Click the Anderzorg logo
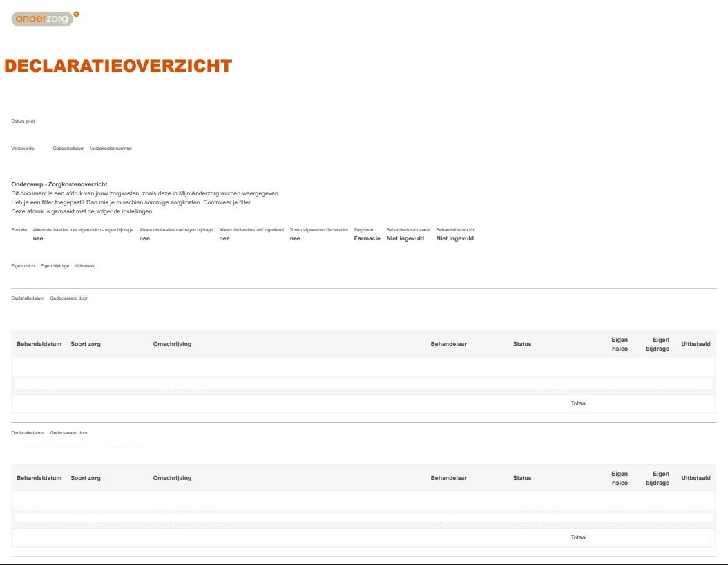 pyautogui.click(x=44, y=19)
